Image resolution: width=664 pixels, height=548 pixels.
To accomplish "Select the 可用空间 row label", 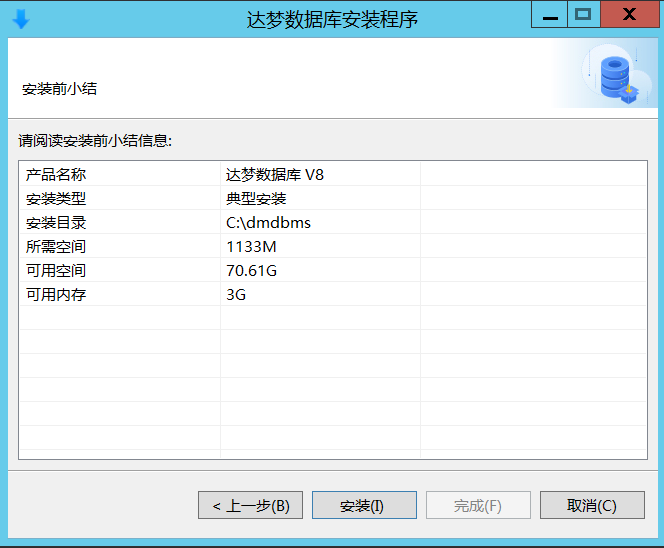I will coord(56,271).
